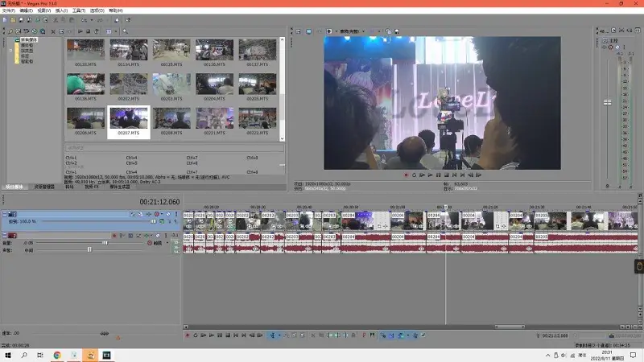Click Record button in timeline transport bar

click(188, 335)
